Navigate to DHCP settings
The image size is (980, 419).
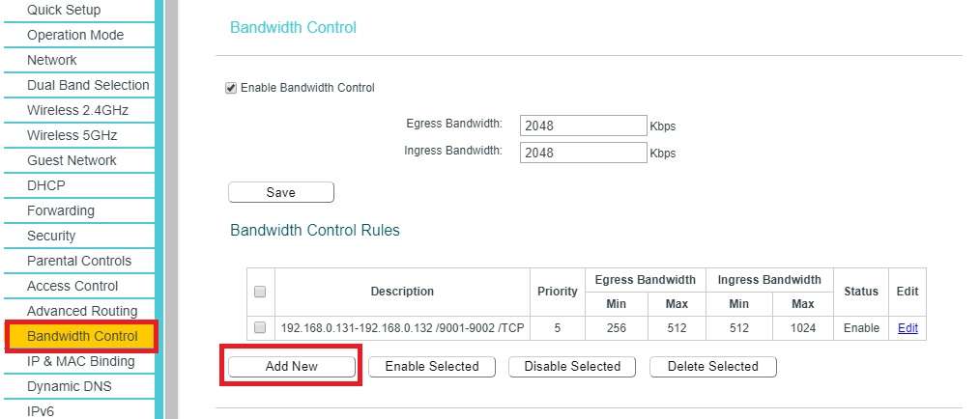pyautogui.click(x=46, y=185)
